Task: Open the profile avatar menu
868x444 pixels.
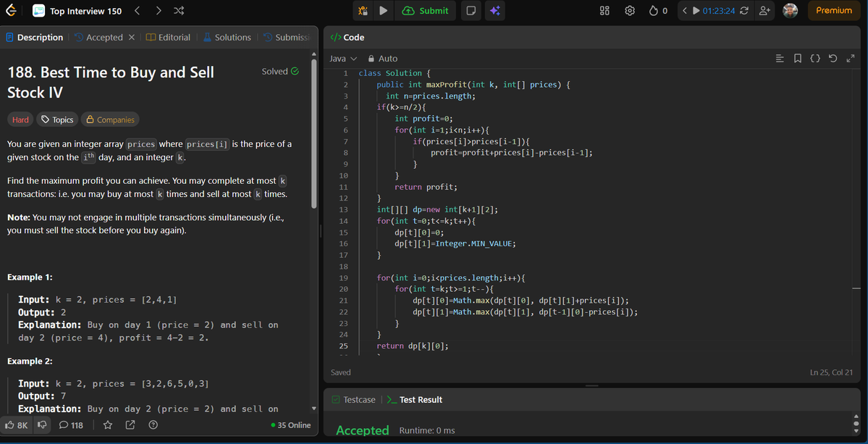Action: tap(791, 11)
